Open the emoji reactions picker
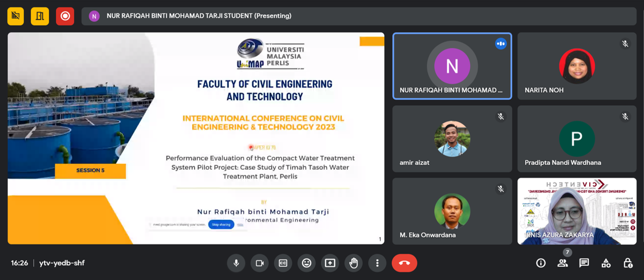The height and width of the screenshot is (280, 644). pos(306,263)
